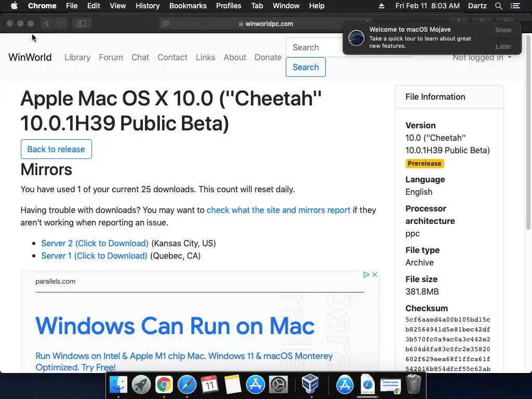Screen dimensions: 532x399
Task: Open the Library nav link
Action: 77,57
